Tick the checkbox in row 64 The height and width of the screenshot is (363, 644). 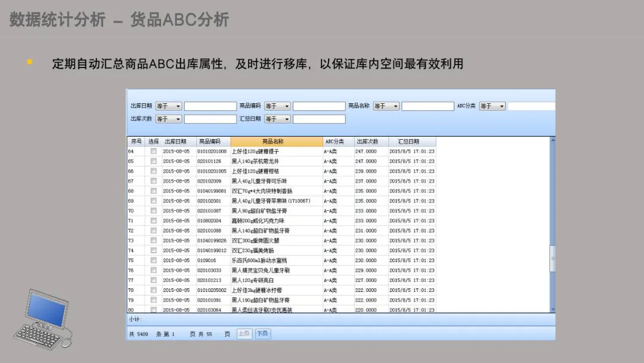[x=154, y=151]
